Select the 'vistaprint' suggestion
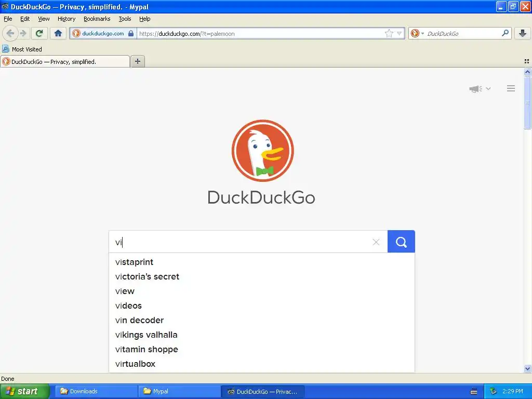Viewport: 532px width, 399px height. [x=262, y=262]
